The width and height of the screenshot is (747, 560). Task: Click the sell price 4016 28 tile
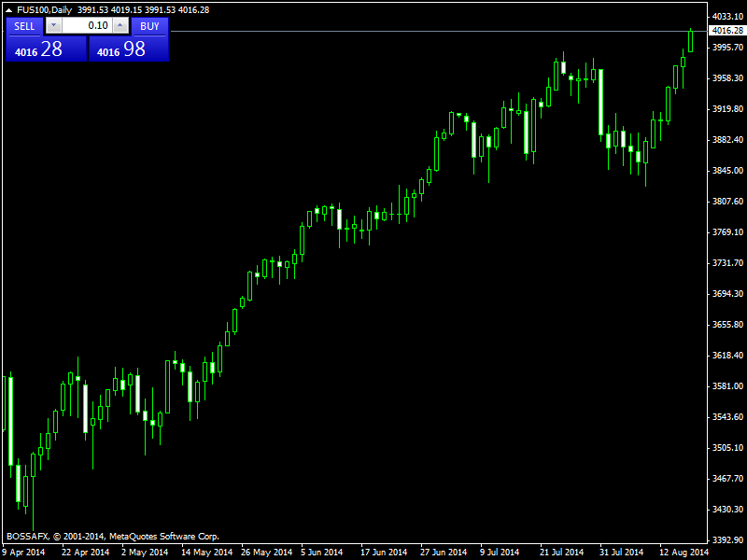coord(46,49)
